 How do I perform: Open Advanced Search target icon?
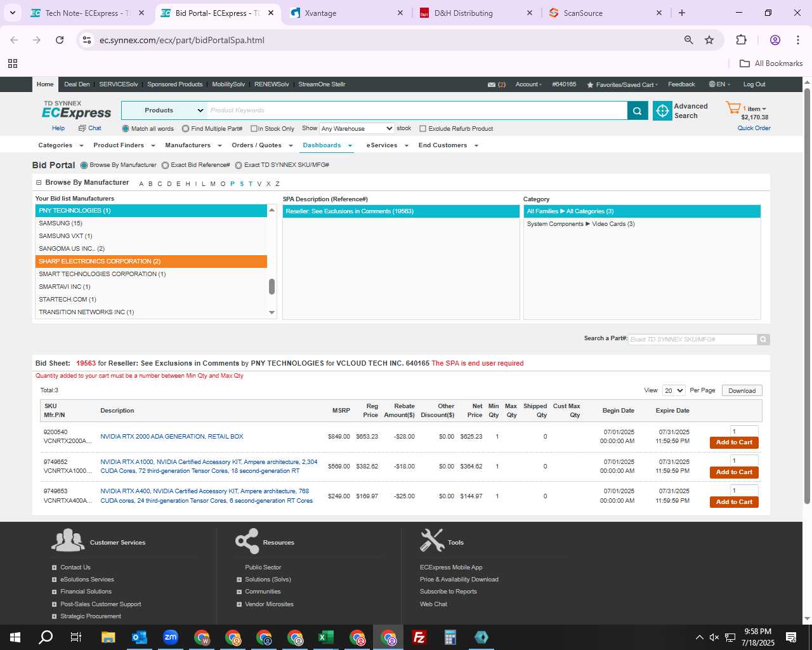[662, 110]
